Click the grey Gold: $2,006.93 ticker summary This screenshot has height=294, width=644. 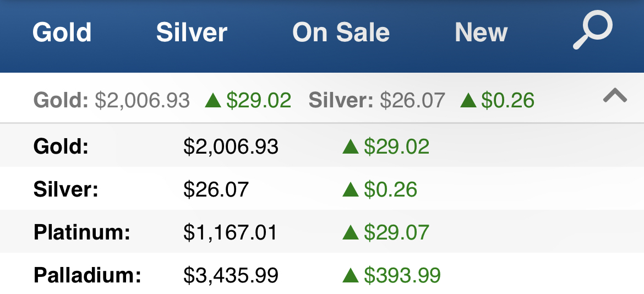[112, 100]
